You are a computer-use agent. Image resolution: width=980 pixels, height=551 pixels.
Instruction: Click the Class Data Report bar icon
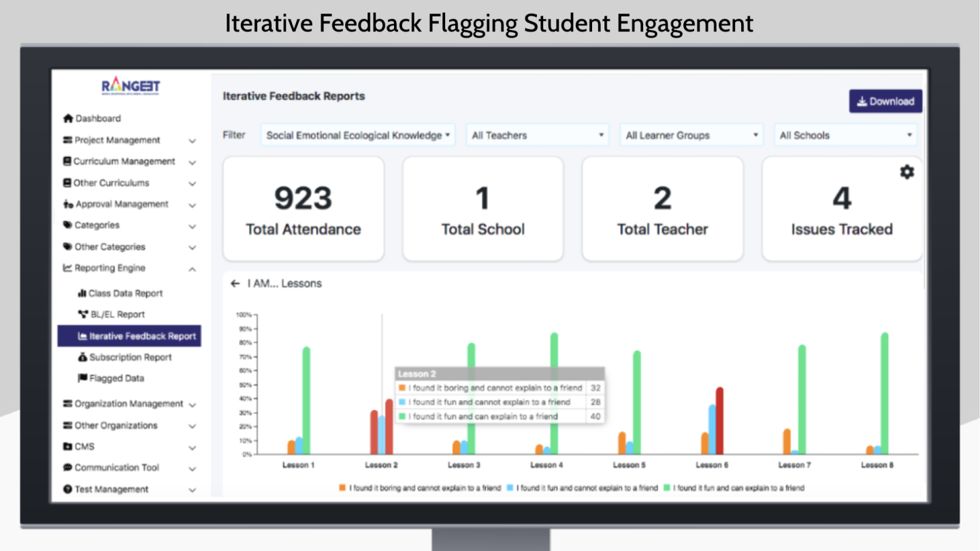pyautogui.click(x=82, y=293)
